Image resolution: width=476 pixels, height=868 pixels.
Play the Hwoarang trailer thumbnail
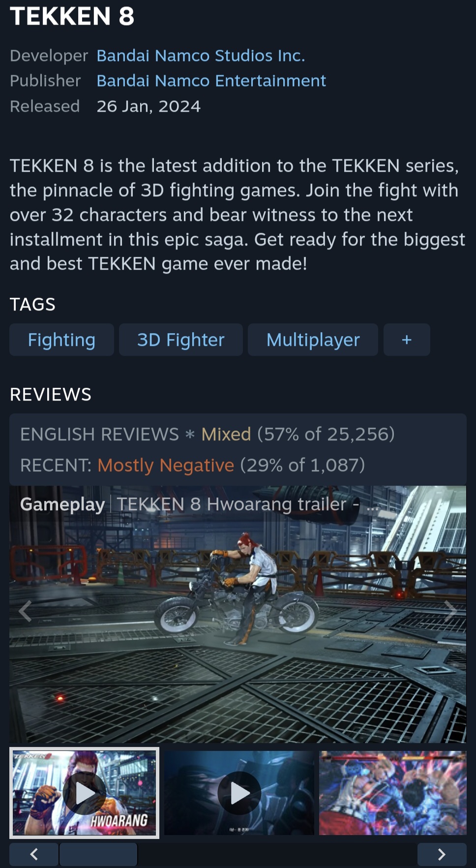pos(85,793)
